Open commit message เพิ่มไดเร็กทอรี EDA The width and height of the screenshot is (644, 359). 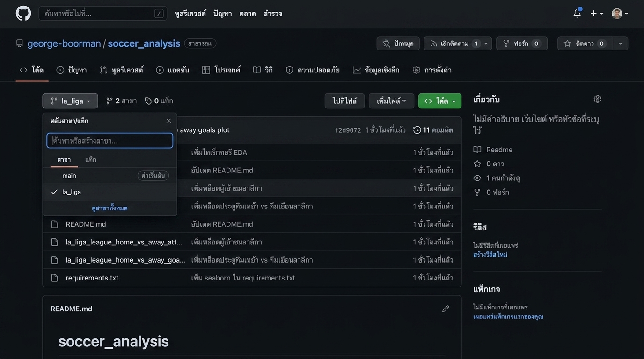[x=219, y=152]
